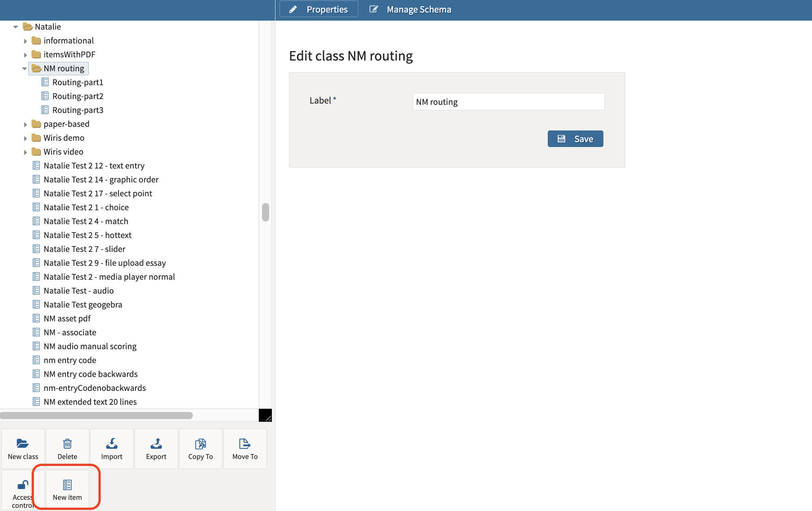This screenshot has width=812, height=511.
Task: Click the Delete trash icon
Action: click(x=67, y=444)
